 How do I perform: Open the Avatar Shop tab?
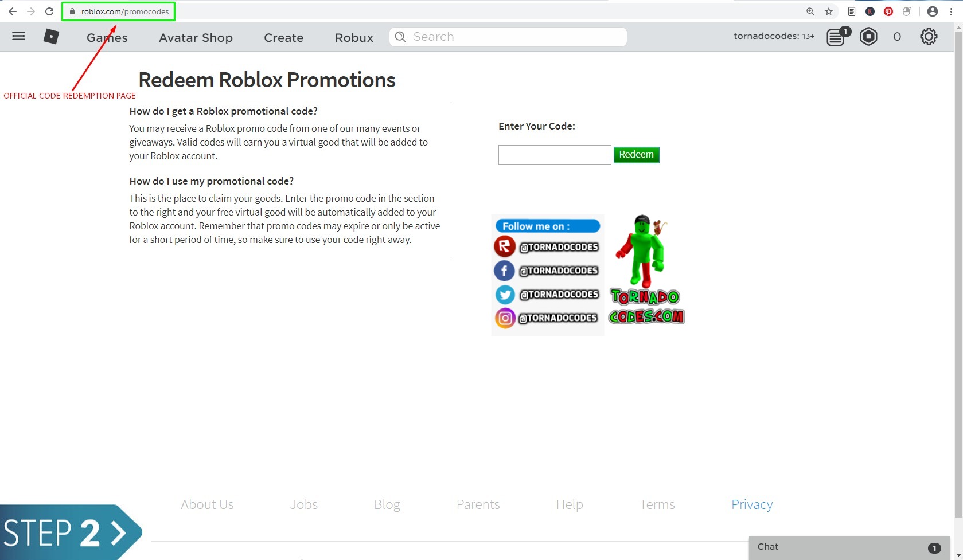pyautogui.click(x=196, y=37)
